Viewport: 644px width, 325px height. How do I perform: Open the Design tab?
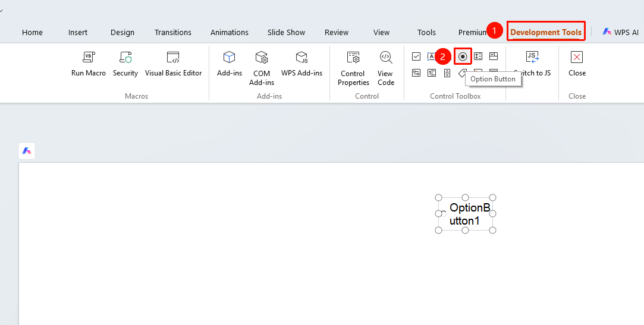(x=122, y=32)
